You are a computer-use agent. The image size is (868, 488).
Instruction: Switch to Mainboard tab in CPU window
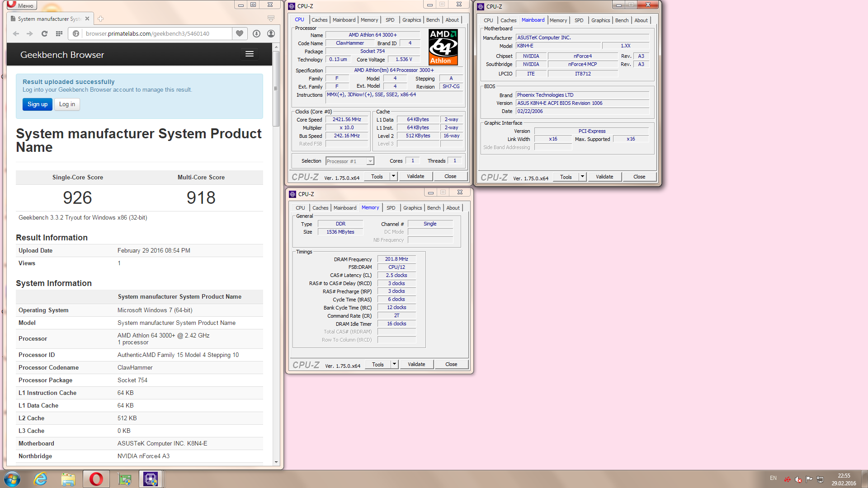pos(344,20)
